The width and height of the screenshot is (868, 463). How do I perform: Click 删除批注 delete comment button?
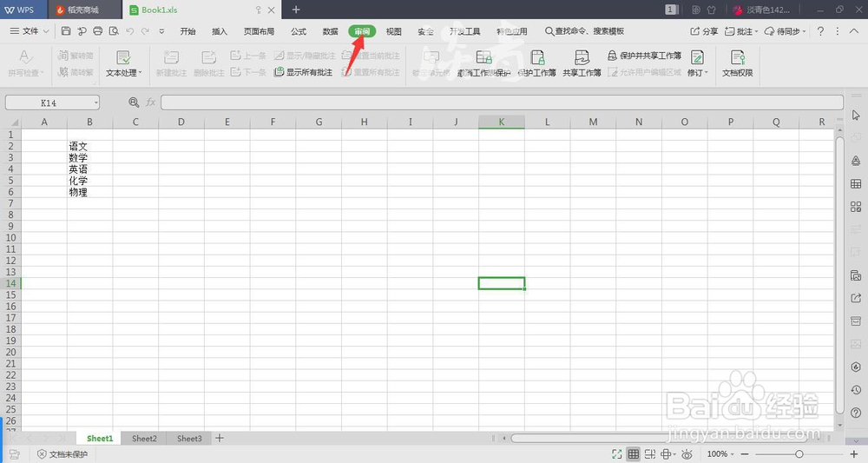208,63
